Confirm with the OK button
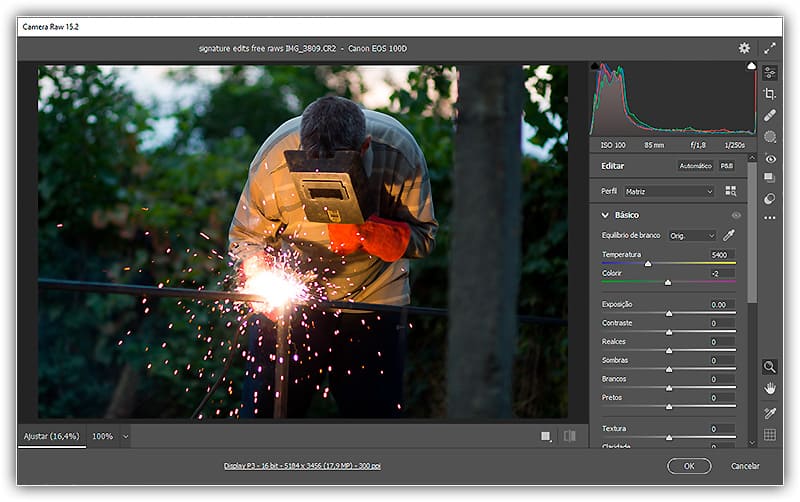The height and width of the screenshot is (502, 800). [x=689, y=466]
